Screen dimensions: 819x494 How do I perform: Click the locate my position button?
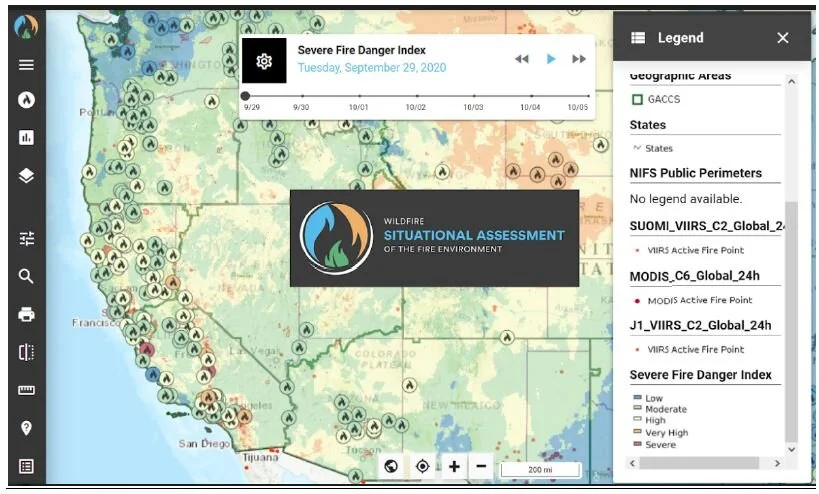click(x=423, y=466)
